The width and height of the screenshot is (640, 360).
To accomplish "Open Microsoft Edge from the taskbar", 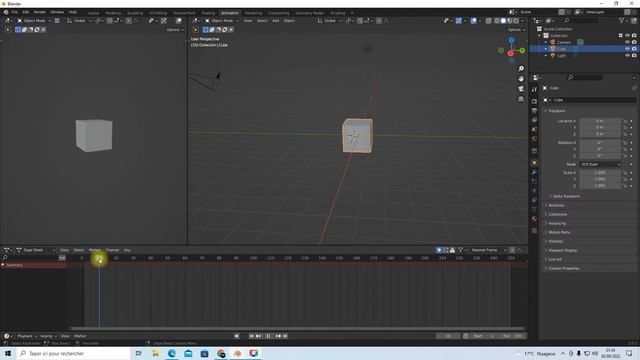I will 172,353.
